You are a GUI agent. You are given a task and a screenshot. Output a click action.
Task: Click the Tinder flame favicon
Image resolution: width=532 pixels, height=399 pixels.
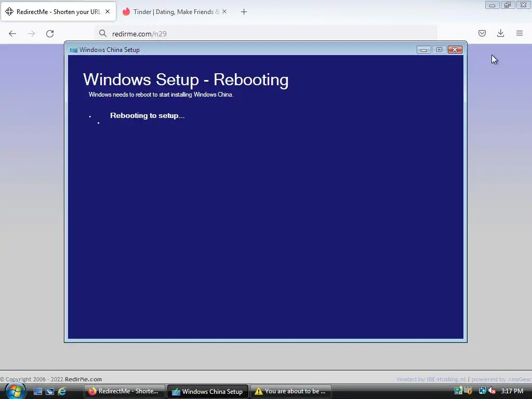point(126,11)
